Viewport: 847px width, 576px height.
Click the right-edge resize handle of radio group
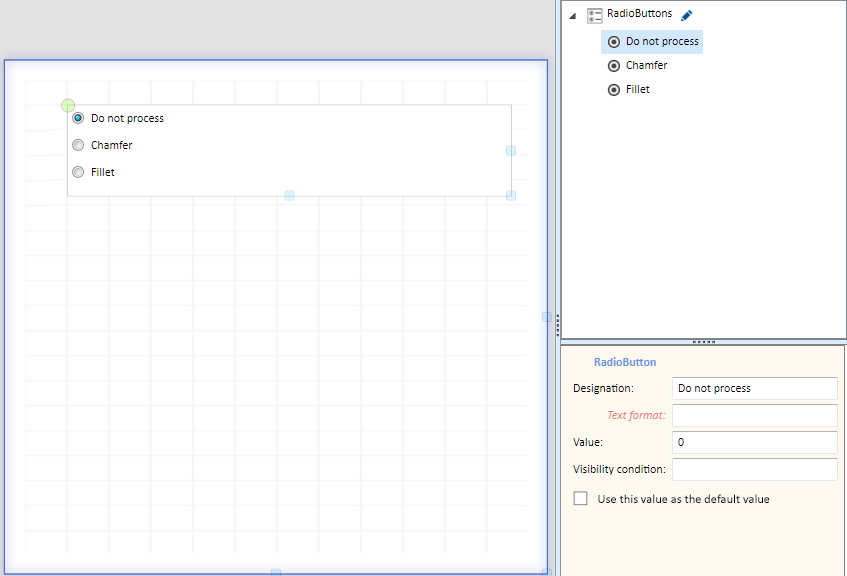pos(511,151)
